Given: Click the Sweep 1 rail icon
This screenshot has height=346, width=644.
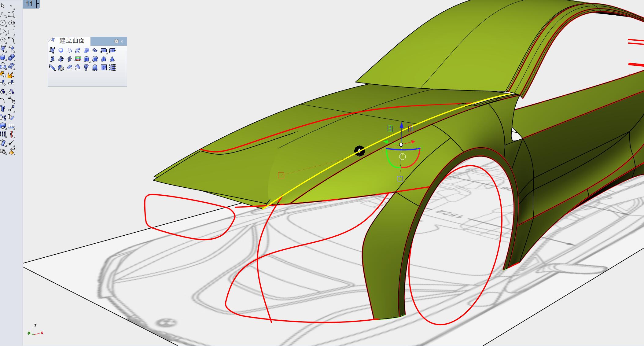Looking at the screenshot, I should coord(69,68).
